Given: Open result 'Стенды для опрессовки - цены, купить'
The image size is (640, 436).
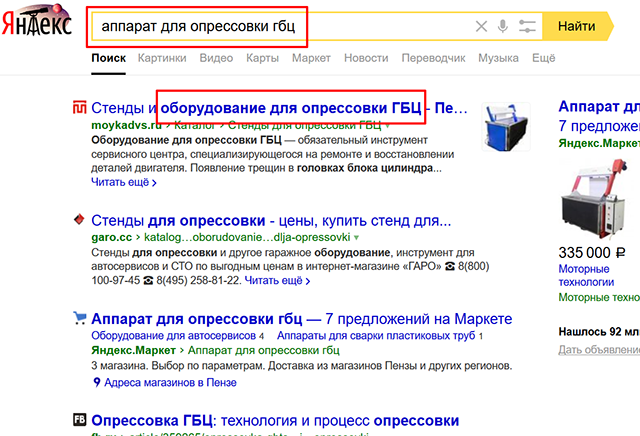Looking at the screenshot, I should [271, 220].
